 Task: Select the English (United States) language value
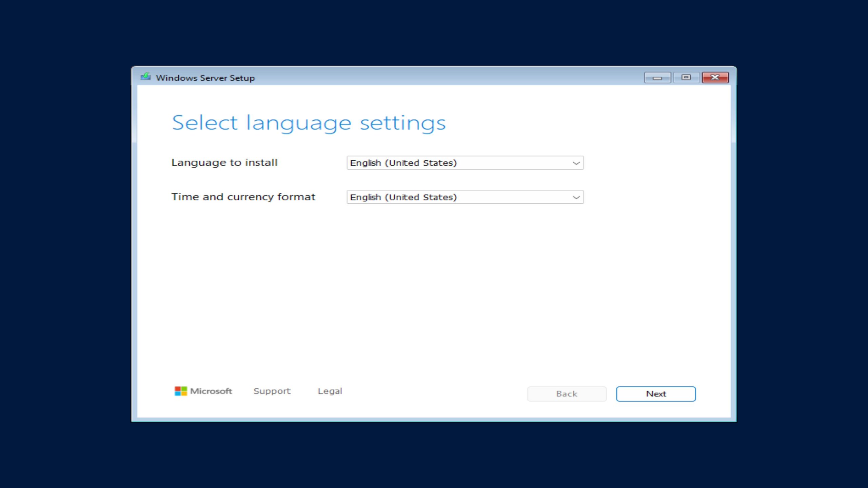pyautogui.click(x=403, y=163)
